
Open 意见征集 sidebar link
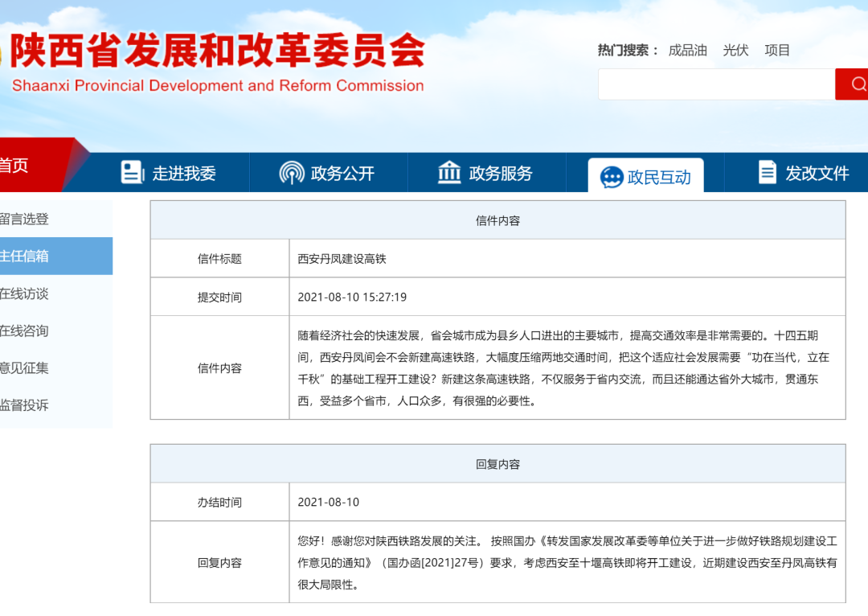(x=26, y=368)
